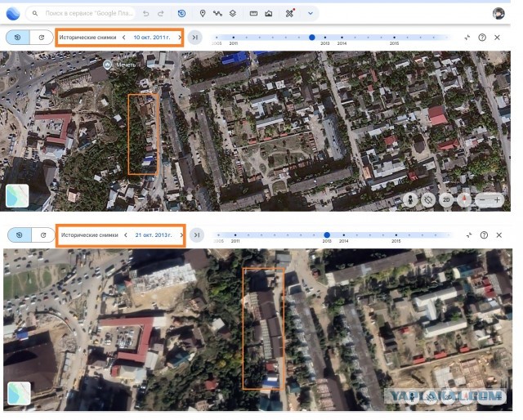Switch to timelapse mode in 2011 panel
The height and width of the screenshot is (420, 523).
[x=42, y=38]
